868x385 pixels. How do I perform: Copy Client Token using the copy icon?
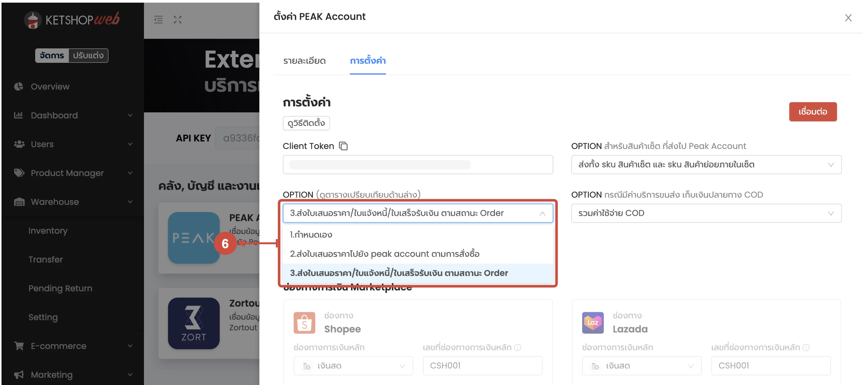point(343,146)
